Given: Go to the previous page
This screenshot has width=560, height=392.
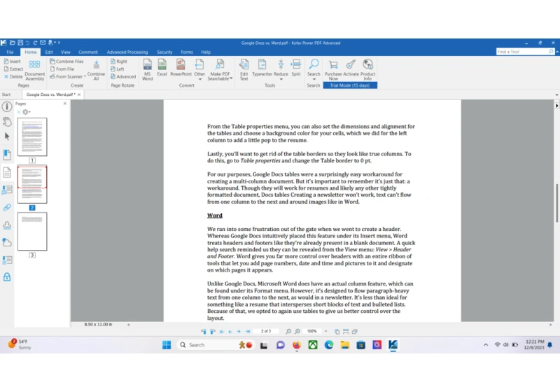Looking at the screenshot, I should tap(230, 331).
